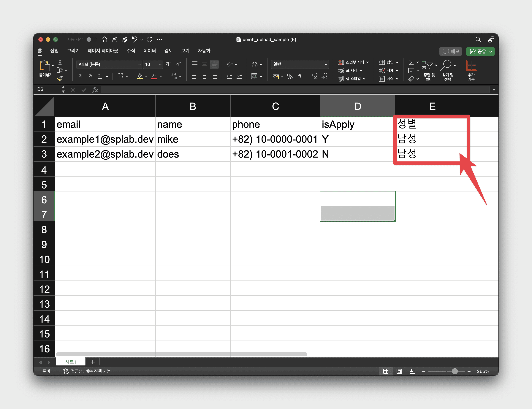Click the format painter brush icon

click(60, 78)
